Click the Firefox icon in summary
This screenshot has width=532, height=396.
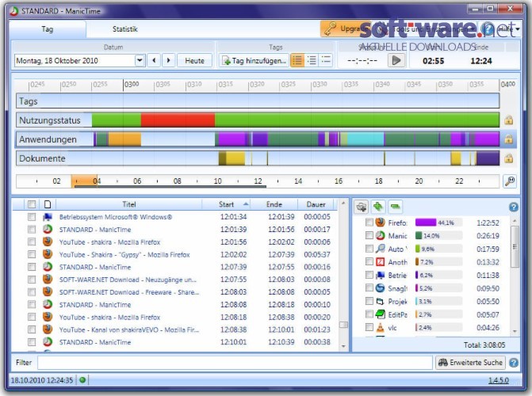point(381,223)
